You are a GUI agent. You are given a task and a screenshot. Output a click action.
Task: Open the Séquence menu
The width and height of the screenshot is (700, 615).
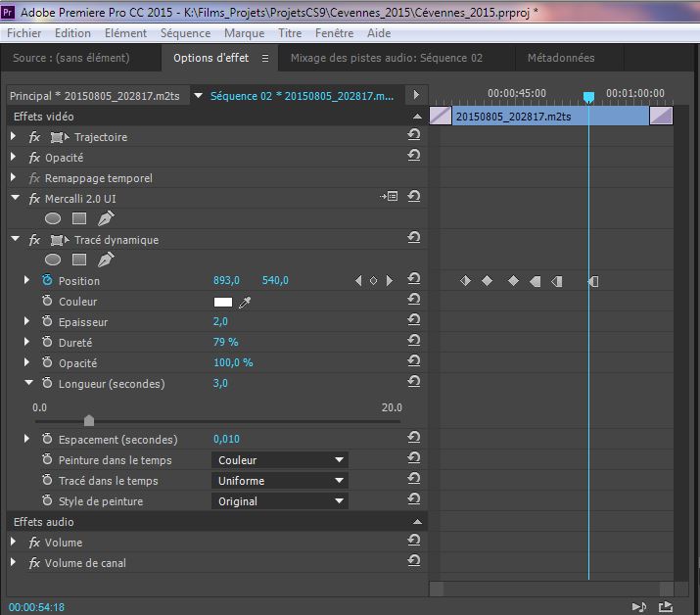[185, 33]
